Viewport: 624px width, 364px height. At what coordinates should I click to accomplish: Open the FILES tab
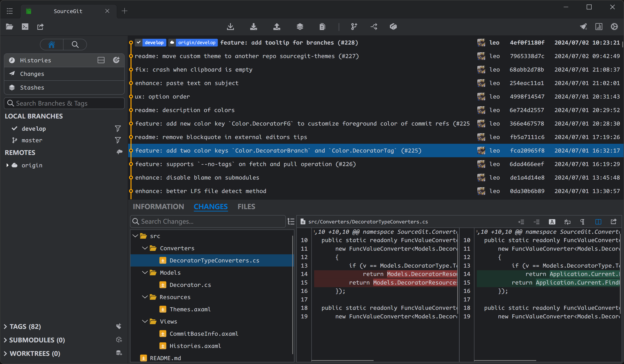point(246,207)
